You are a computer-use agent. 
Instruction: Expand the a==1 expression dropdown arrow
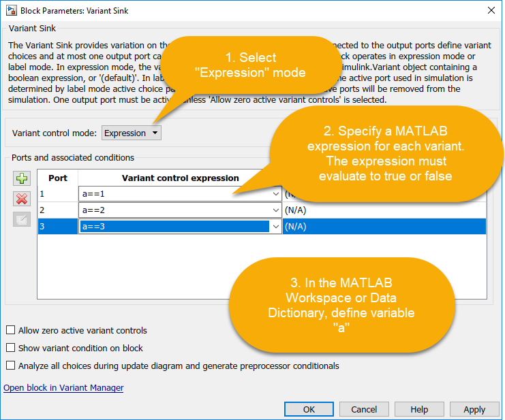275,194
